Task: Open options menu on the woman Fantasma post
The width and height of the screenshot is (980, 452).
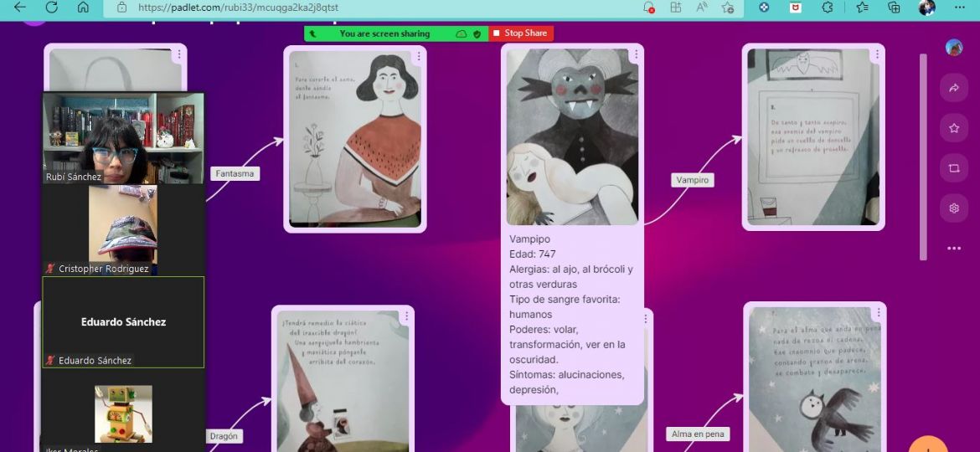Action: (419, 57)
